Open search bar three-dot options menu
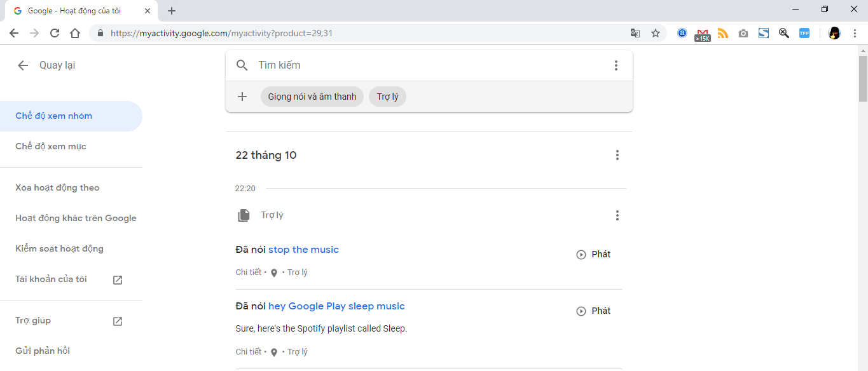This screenshot has height=371, width=868. 616,65
